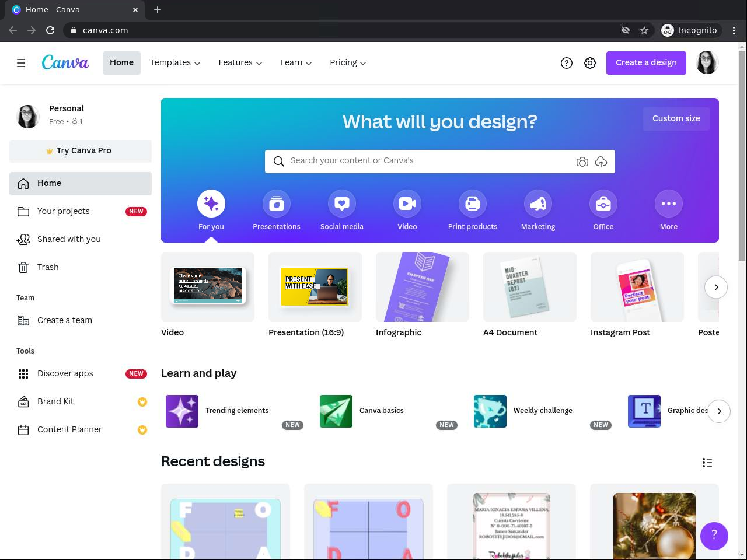Image resolution: width=747 pixels, height=560 pixels.
Task: Open the hamburger menu icon
Action: point(21,63)
